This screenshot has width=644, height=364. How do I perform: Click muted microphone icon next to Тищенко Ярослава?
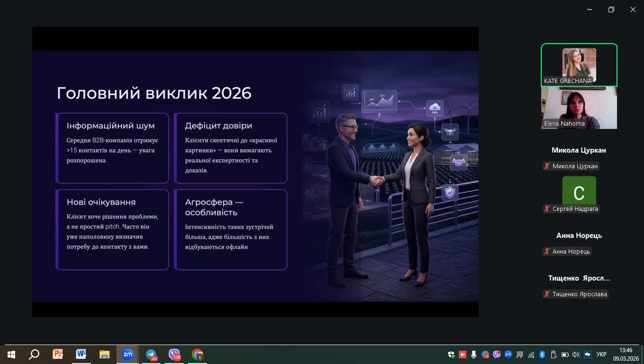(x=547, y=294)
